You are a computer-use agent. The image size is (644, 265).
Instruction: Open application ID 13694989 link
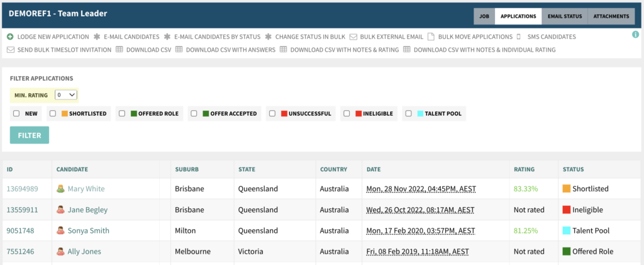click(x=22, y=189)
